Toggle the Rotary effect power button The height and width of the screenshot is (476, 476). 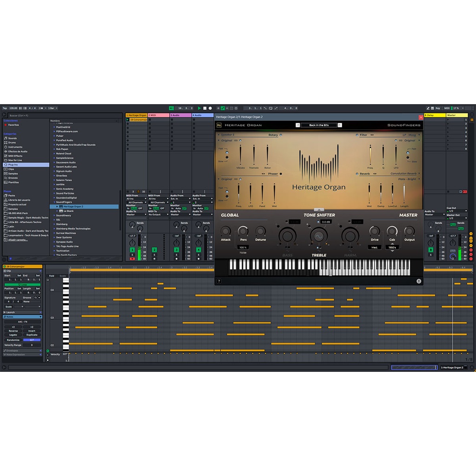(x=281, y=135)
